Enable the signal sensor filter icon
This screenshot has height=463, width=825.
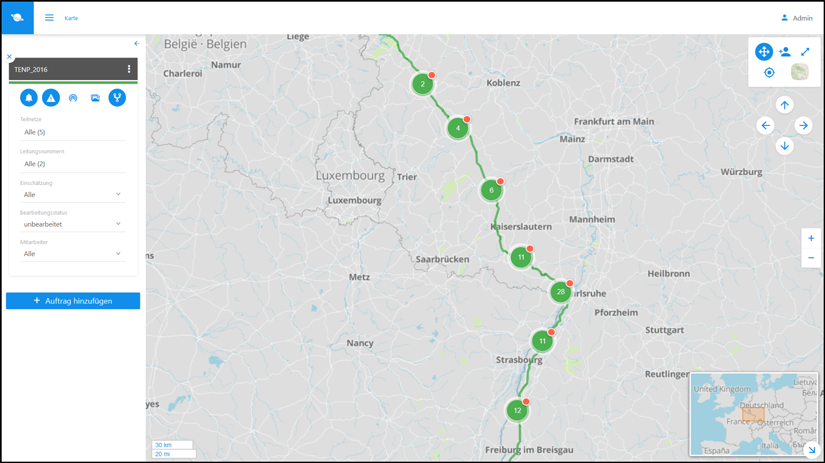tap(73, 98)
